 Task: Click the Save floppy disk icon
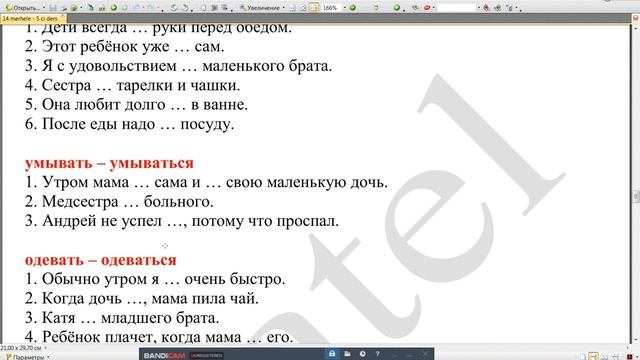click(53, 8)
